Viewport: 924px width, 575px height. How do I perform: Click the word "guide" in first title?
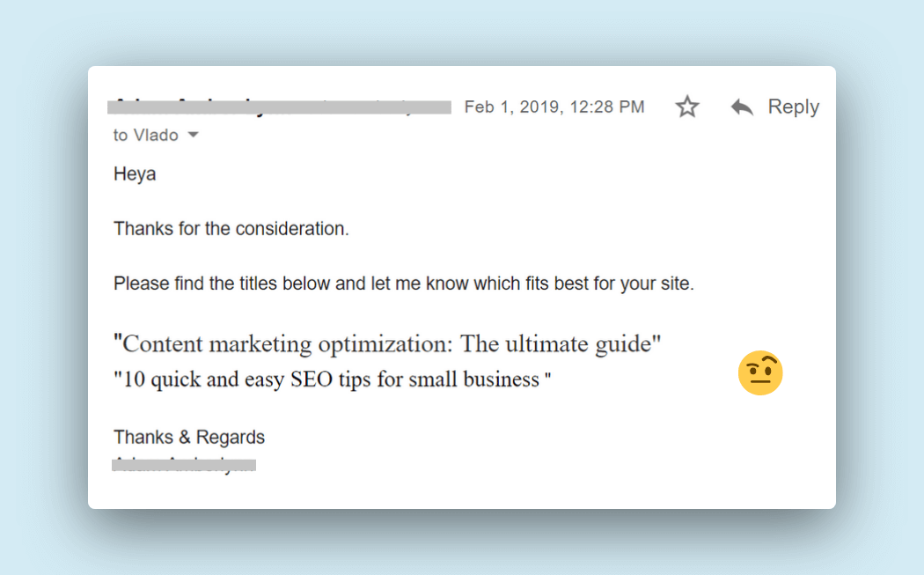tap(621, 343)
